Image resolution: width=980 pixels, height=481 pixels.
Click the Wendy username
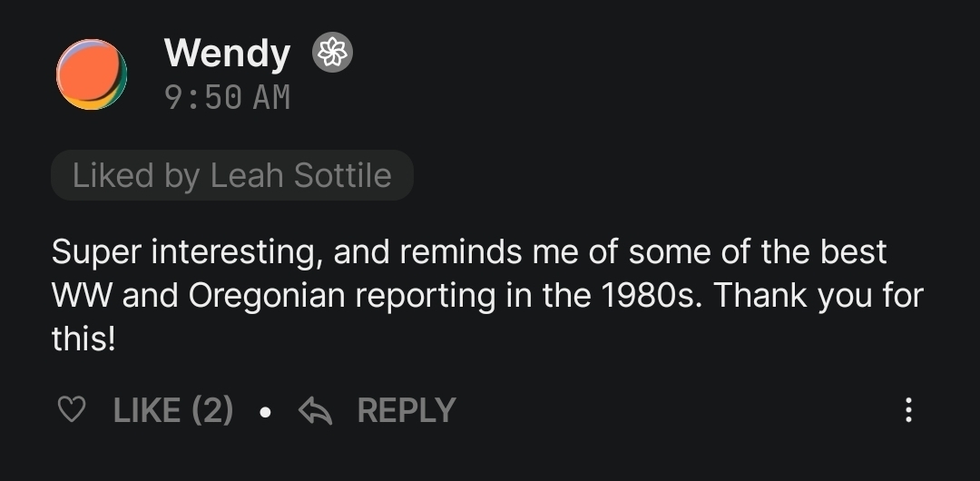(x=227, y=54)
